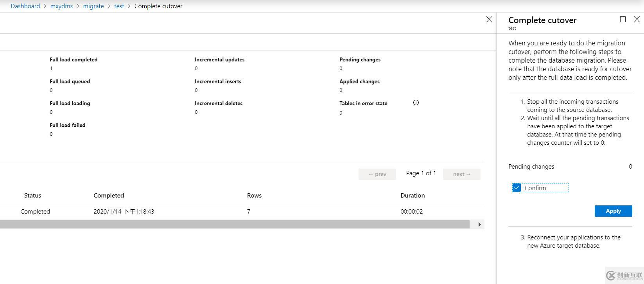Click the Full load failed label
Image resolution: width=644 pixels, height=284 pixels.
point(67,125)
